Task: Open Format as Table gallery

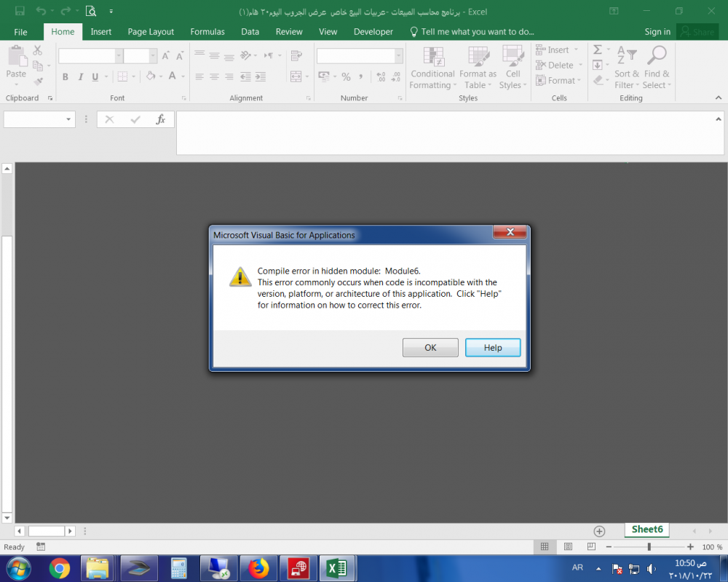Action: (478, 68)
